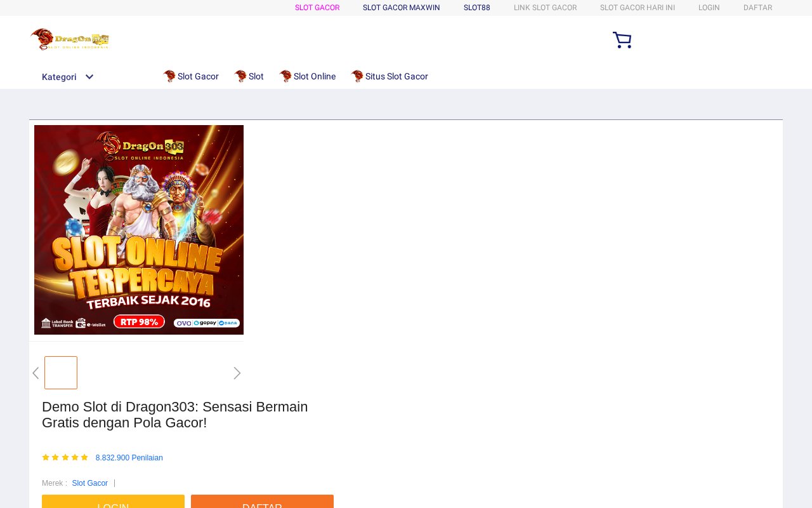Show next thumbnail with right arrow
This screenshot has width=812, height=508.
237,373
